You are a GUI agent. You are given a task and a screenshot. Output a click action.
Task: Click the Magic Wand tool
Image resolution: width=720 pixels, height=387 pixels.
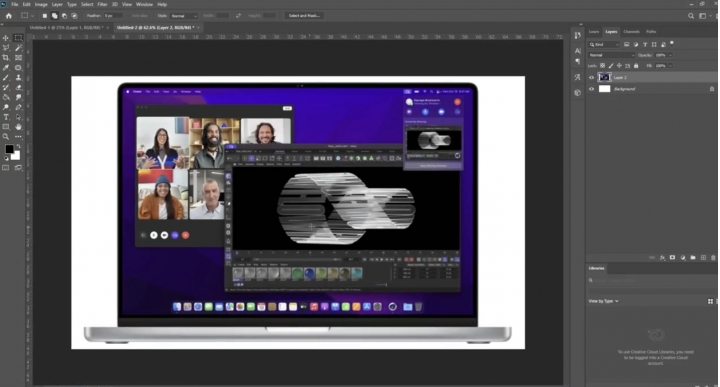point(18,48)
